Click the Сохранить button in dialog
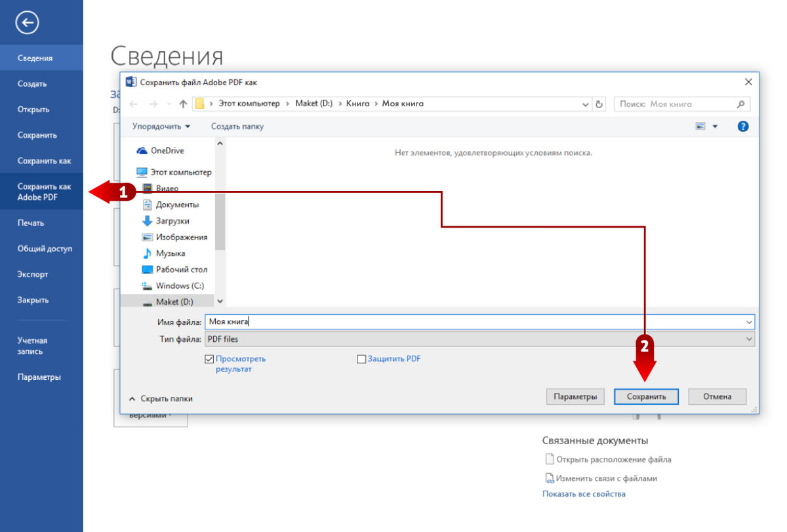The image size is (787, 532). [646, 396]
